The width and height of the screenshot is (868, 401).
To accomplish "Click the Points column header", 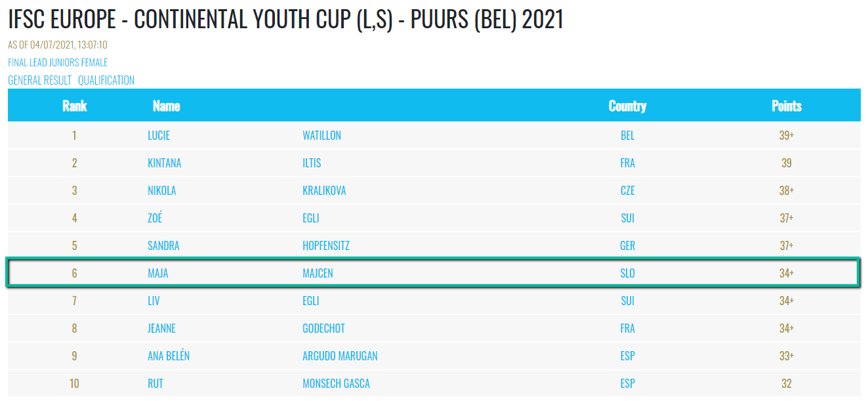I will (786, 106).
